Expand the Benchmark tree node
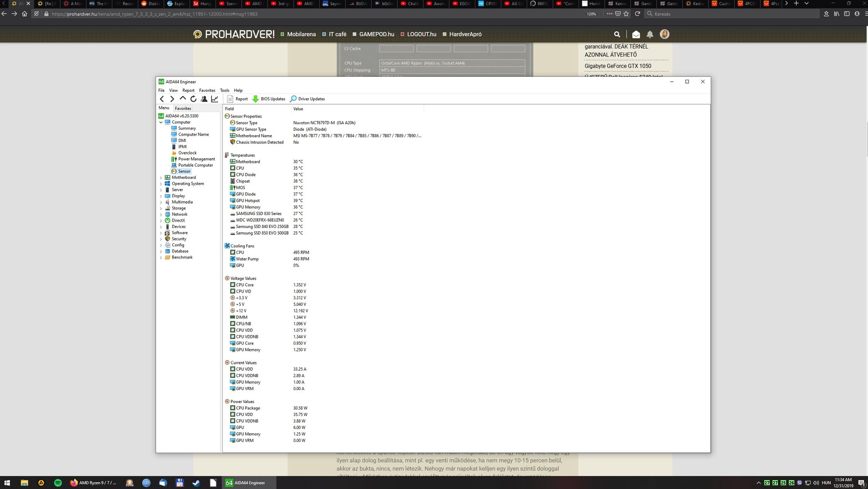This screenshot has height=489, width=868. (x=161, y=258)
